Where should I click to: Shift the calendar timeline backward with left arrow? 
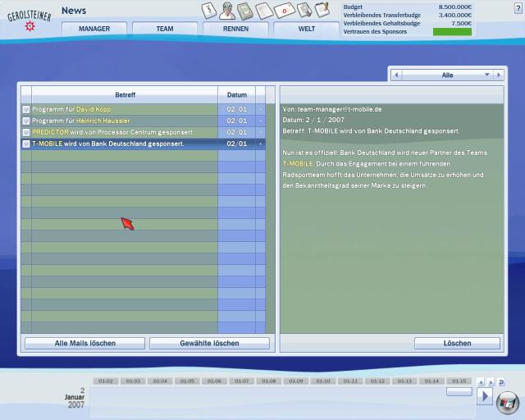pyautogui.click(x=482, y=382)
